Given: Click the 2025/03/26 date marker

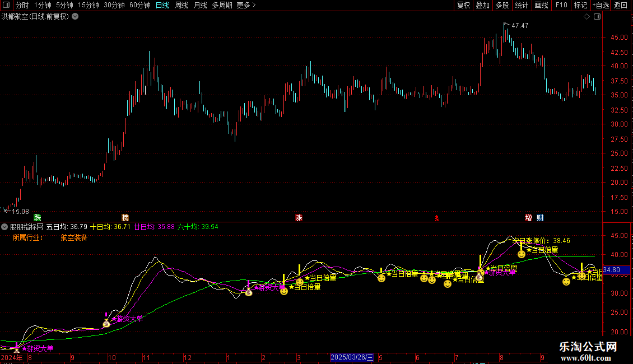Looking at the screenshot, I should (352, 357).
